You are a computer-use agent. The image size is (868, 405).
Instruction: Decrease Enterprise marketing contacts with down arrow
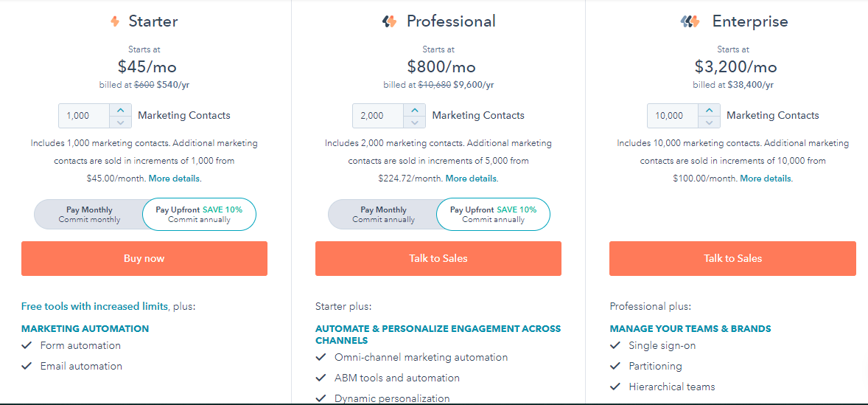[709, 122]
